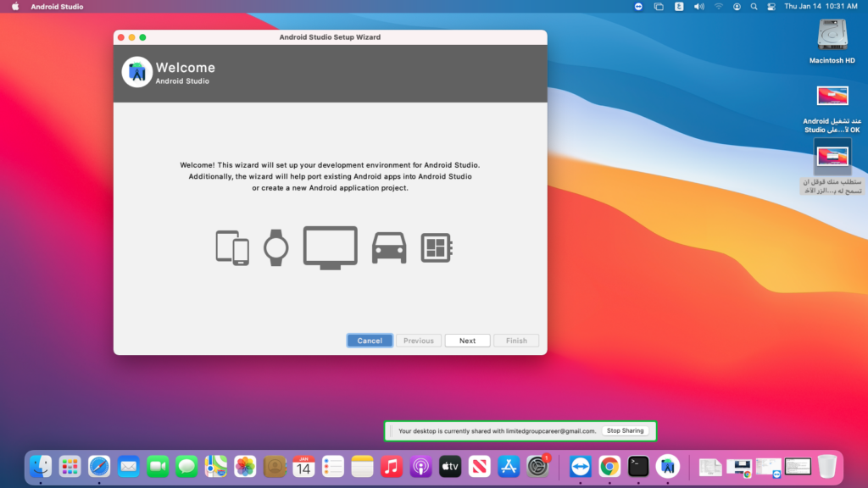Open Notes from the dock

(x=363, y=467)
